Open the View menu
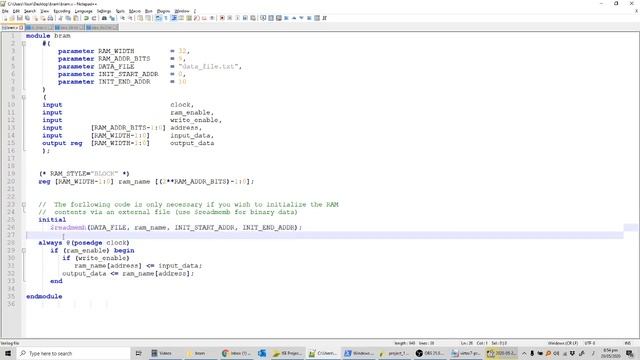The width and height of the screenshot is (640, 360). tap(44, 11)
